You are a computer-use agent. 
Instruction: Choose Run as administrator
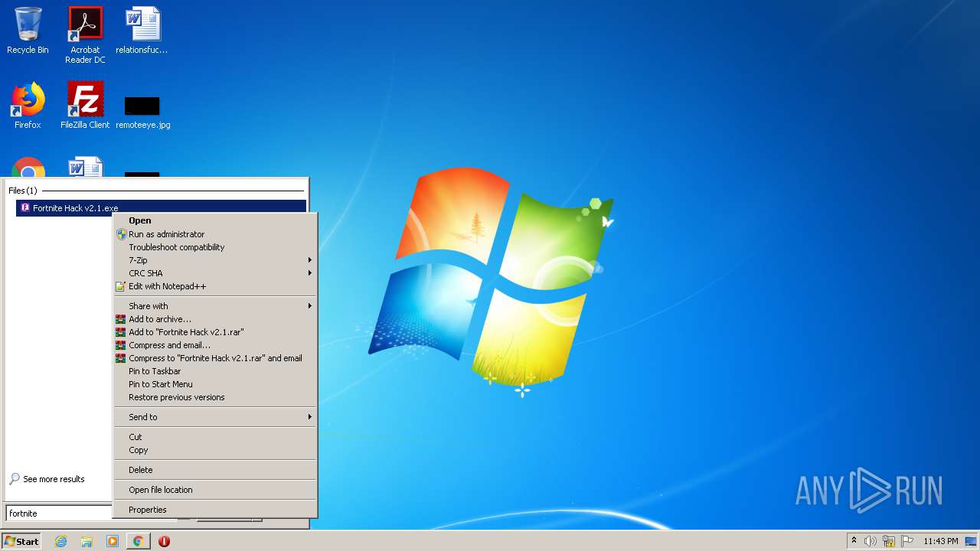click(x=214, y=234)
